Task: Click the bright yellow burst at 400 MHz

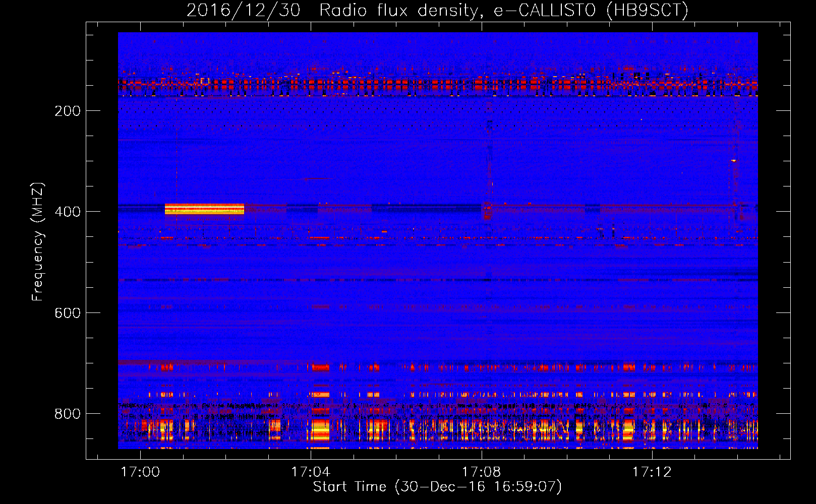Action: (204, 209)
